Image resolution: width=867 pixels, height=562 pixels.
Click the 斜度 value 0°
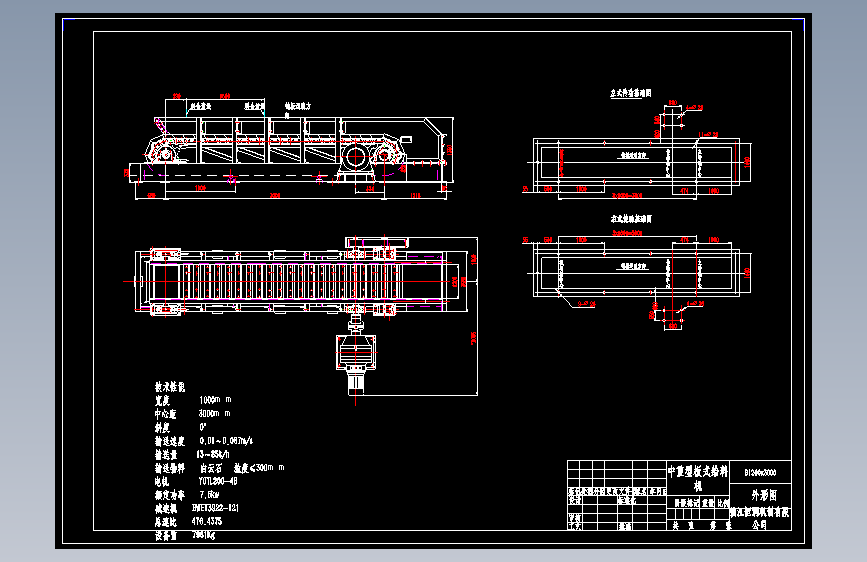(x=203, y=427)
